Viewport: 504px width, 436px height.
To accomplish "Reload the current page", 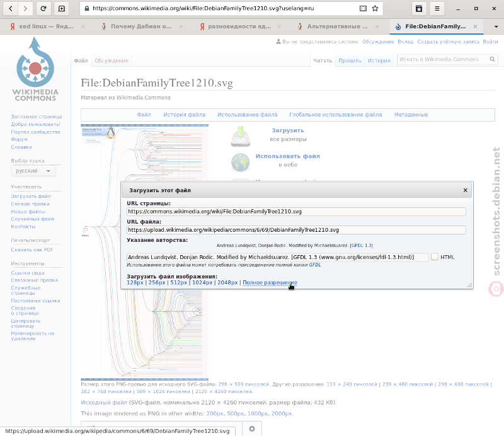I will (43, 9).
